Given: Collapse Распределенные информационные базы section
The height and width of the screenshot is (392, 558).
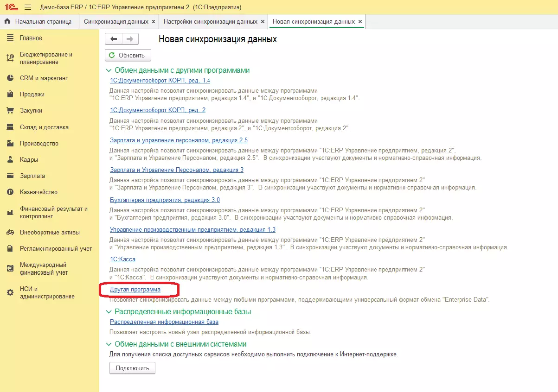Looking at the screenshot, I should point(109,312).
